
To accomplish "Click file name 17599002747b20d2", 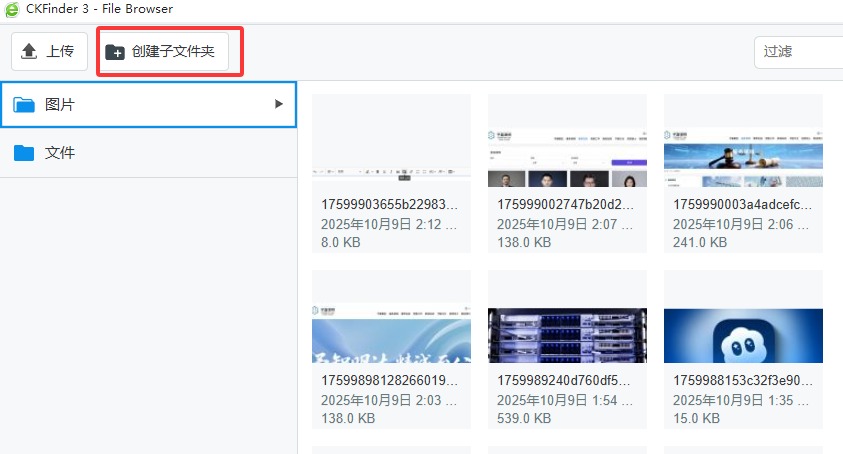I will click(x=565, y=204).
